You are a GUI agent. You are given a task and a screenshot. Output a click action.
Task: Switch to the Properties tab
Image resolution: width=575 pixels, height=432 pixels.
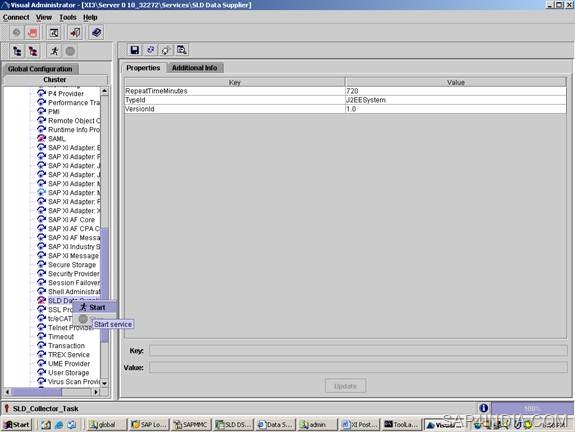click(143, 68)
